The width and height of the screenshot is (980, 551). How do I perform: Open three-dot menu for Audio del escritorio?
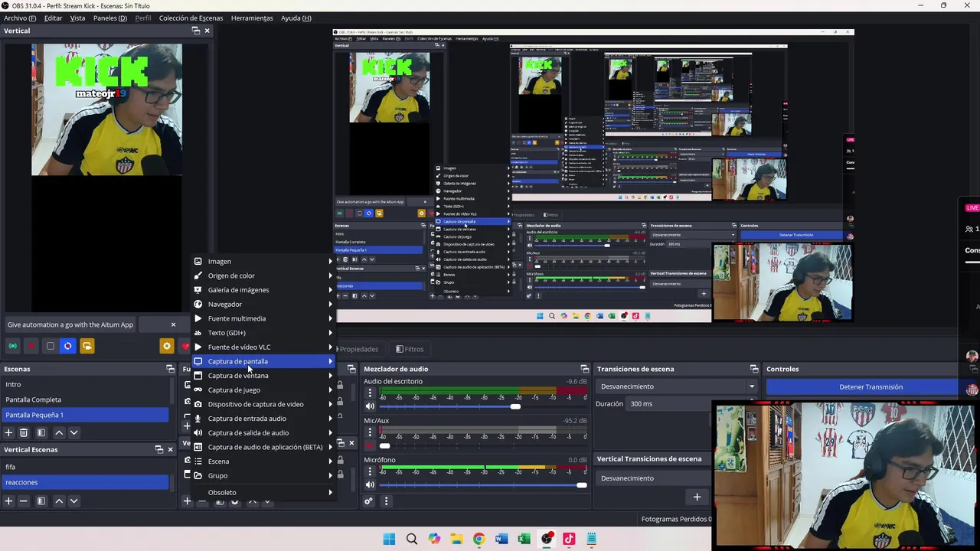(x=370, y=393)
